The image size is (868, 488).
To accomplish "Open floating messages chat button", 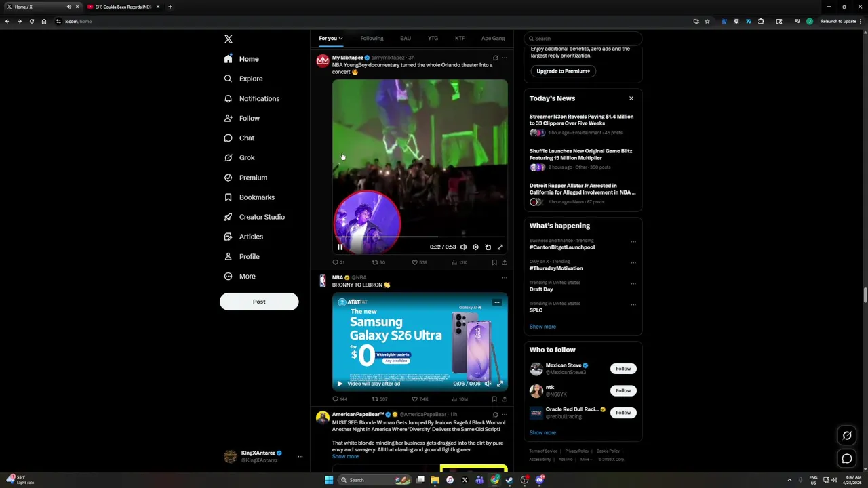I will pyautogui.click(x=847, y=459).
